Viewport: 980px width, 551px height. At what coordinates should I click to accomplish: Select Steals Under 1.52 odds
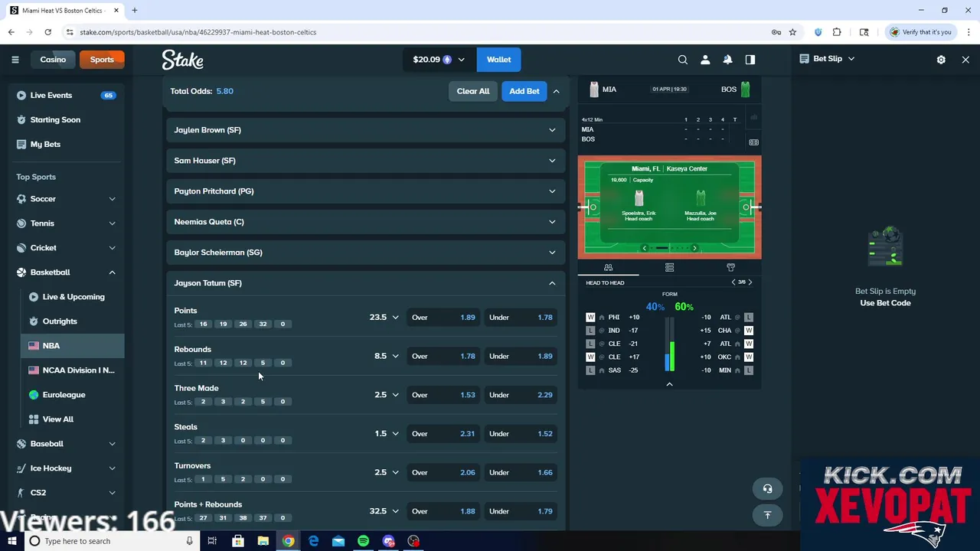pyautogui.click(x=521, y=434)
